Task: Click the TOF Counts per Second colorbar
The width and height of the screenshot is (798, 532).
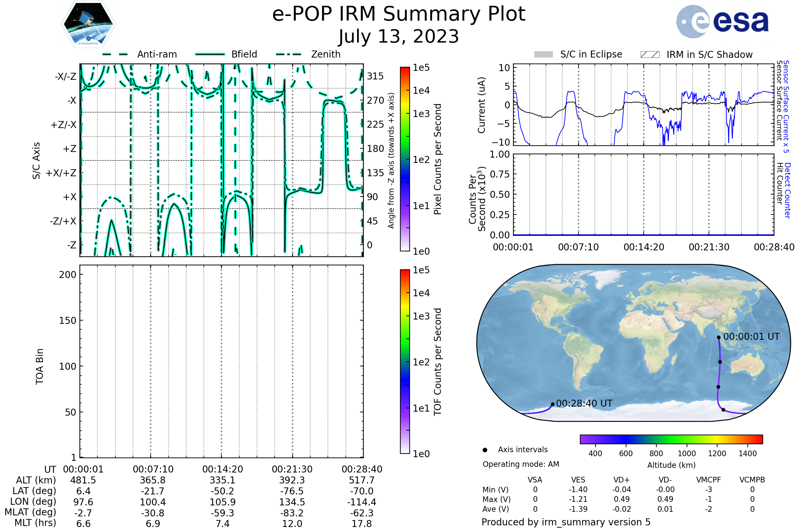Action: (405, 361)
